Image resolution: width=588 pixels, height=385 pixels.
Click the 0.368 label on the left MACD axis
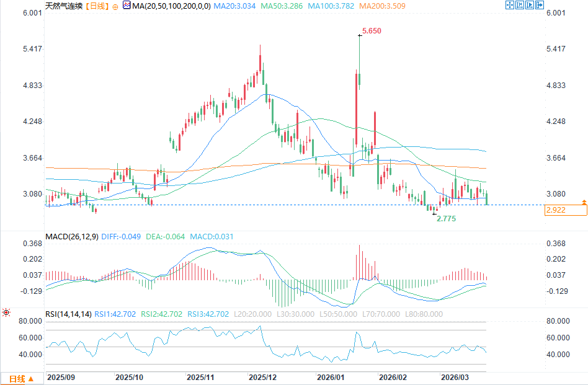tap(33, 244)
